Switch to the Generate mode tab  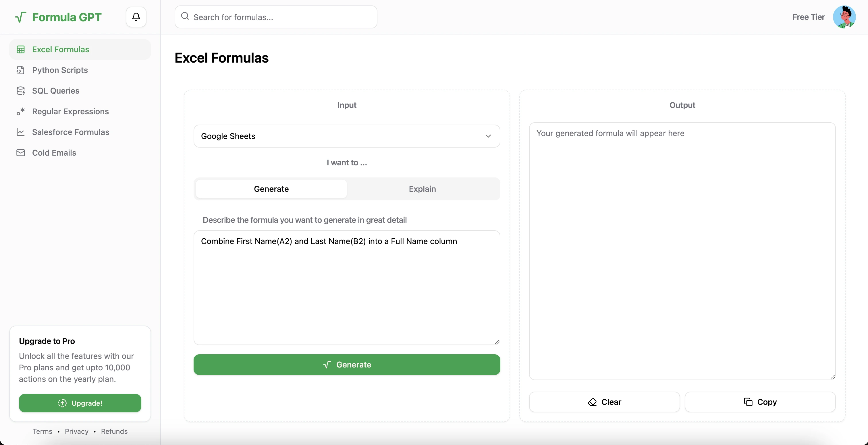271,189
